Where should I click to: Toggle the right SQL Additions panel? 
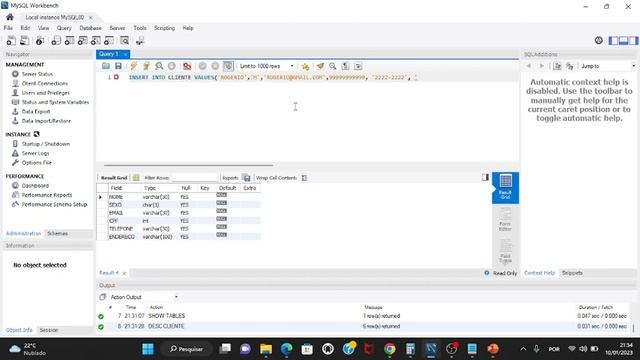point(633,40)
